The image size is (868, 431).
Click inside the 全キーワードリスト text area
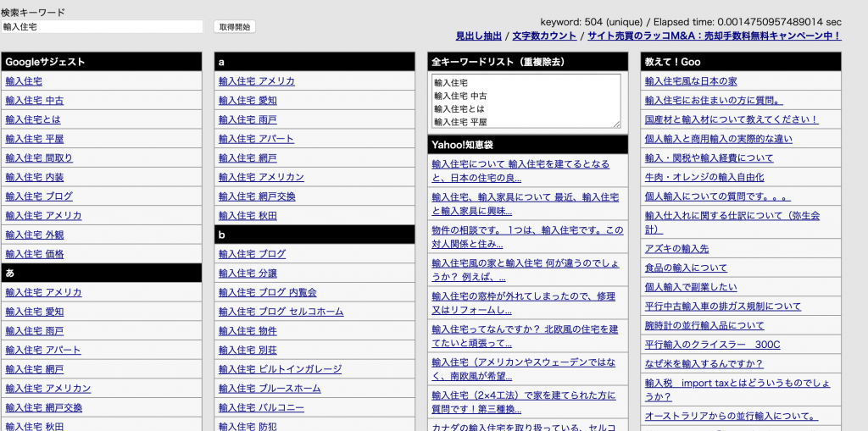point(526,102)
